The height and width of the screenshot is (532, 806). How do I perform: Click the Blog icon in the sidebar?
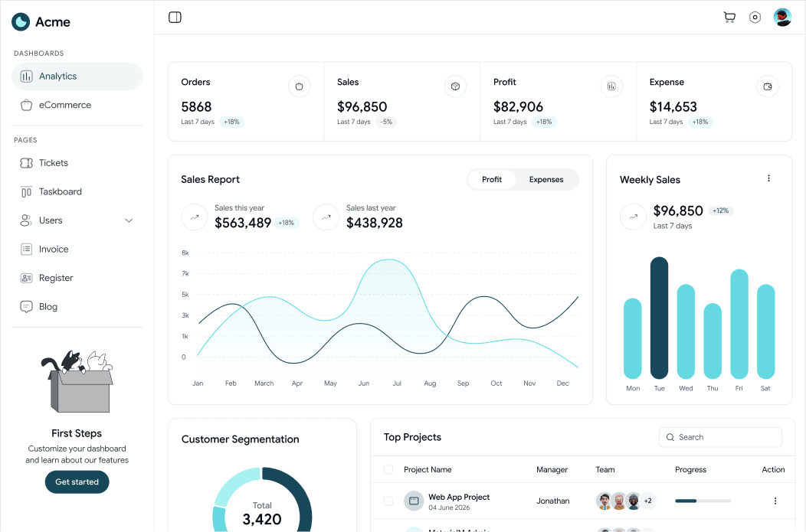[26, 306]
